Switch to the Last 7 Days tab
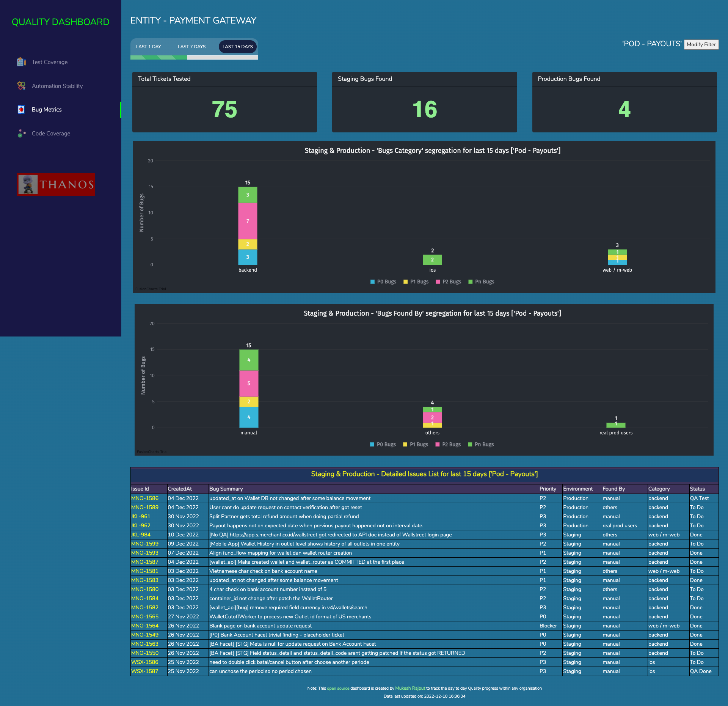 coord(191,47)
